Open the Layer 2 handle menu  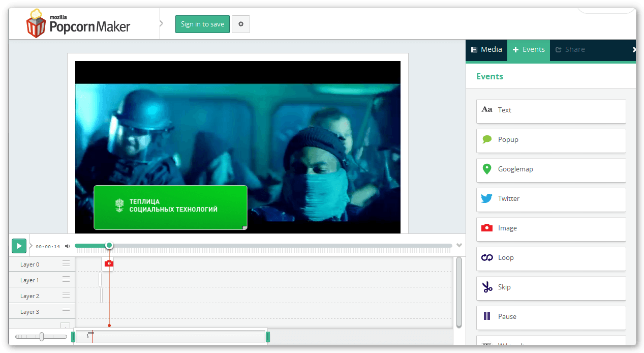click(x=66, y=295)
